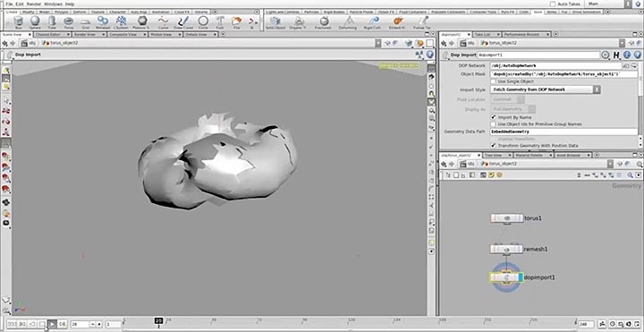The width and height of the screenshot is (644, 332).
Task: Select the torus1 node
Action: tap(507, 218)
